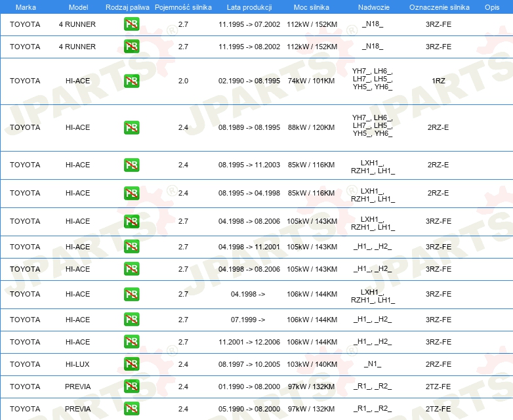Select the 1RZ engine code cell

pyautogui.click(x=438, y=81)
